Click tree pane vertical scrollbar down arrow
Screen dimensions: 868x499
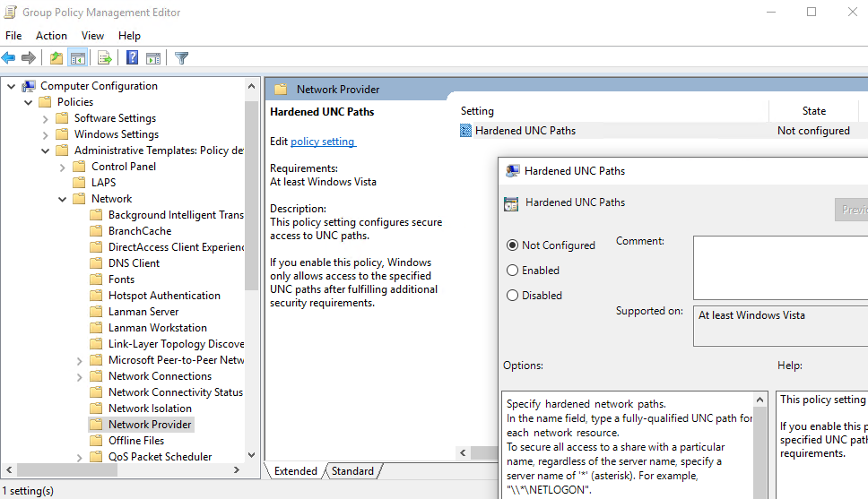[251, 455]
